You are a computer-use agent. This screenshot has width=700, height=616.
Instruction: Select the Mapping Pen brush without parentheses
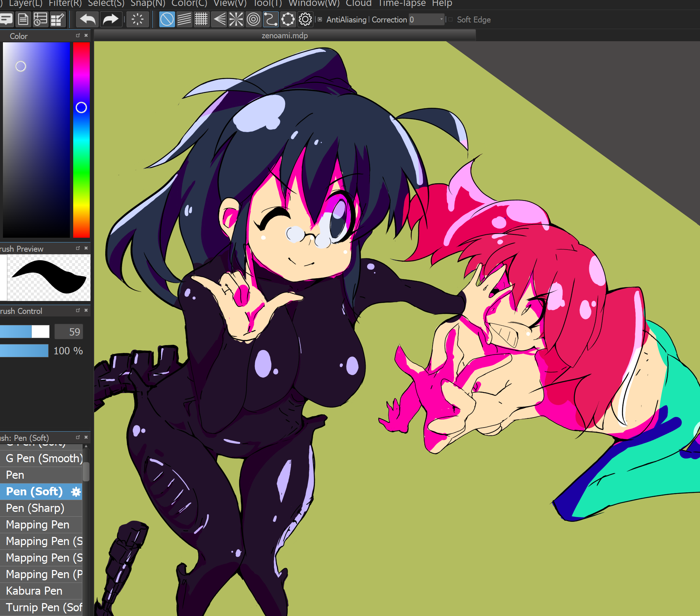(41, 525)
